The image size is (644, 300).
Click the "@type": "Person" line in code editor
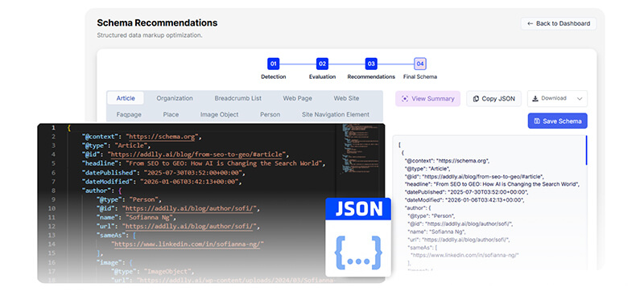tap(128, 199)
